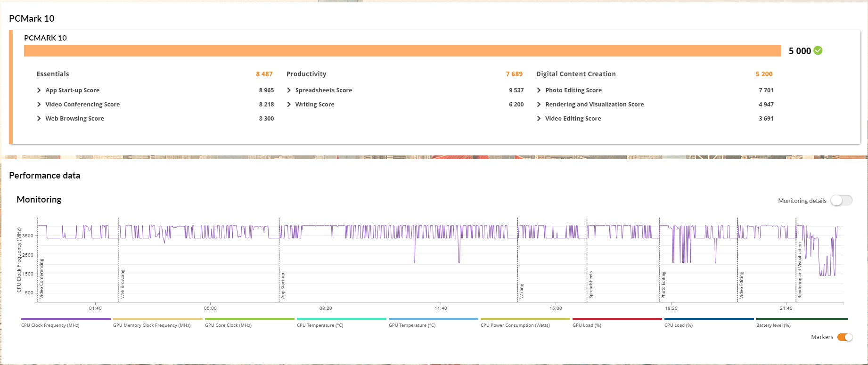Toggle the Monitoring details switch
868x365 pixels.
click(841, 201)
